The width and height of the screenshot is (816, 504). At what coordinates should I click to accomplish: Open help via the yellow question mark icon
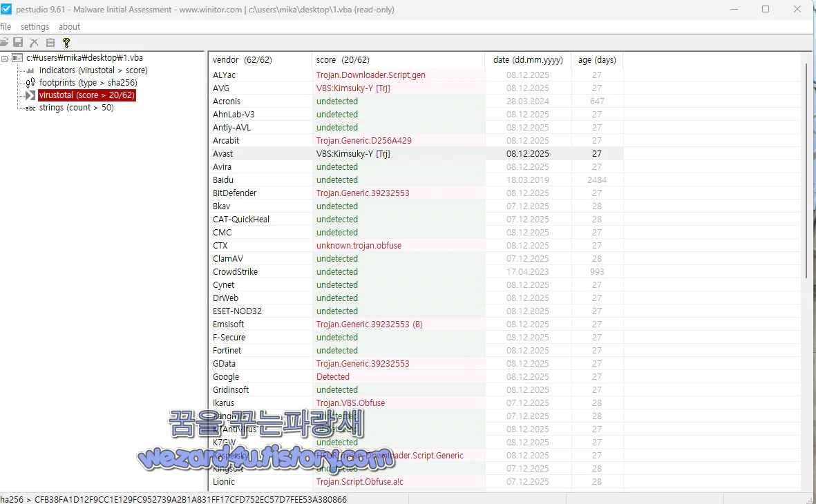pyautogui.click(x=66, y=42)
